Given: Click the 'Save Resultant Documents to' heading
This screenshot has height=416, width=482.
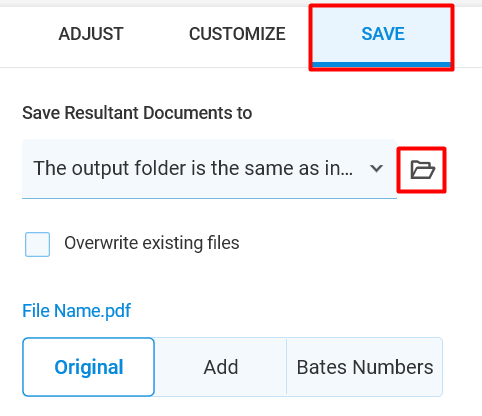Looking at the screenshot, I should tap(137, 113).
